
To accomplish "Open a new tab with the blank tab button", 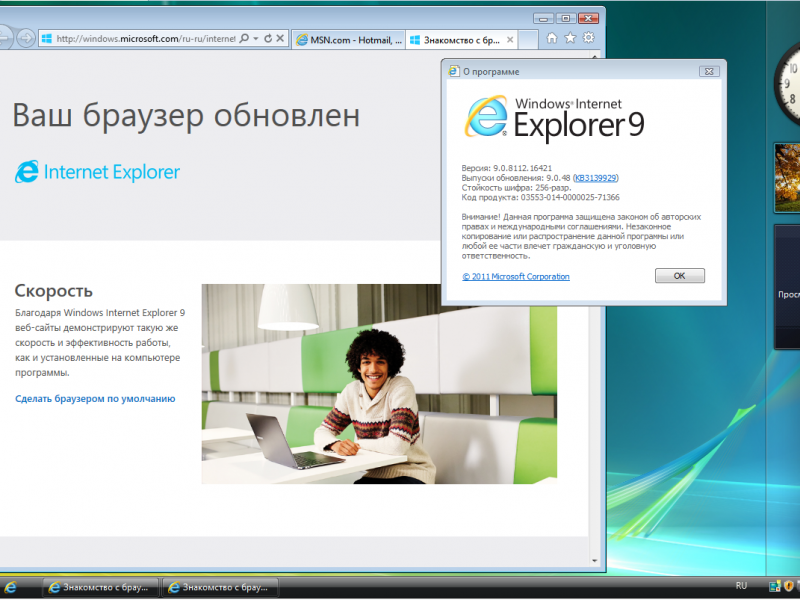I will point(528,40).
